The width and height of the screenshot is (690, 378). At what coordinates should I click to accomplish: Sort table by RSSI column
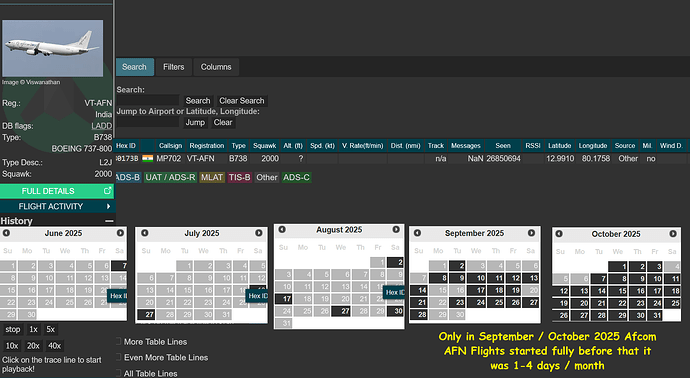point(532,146)
